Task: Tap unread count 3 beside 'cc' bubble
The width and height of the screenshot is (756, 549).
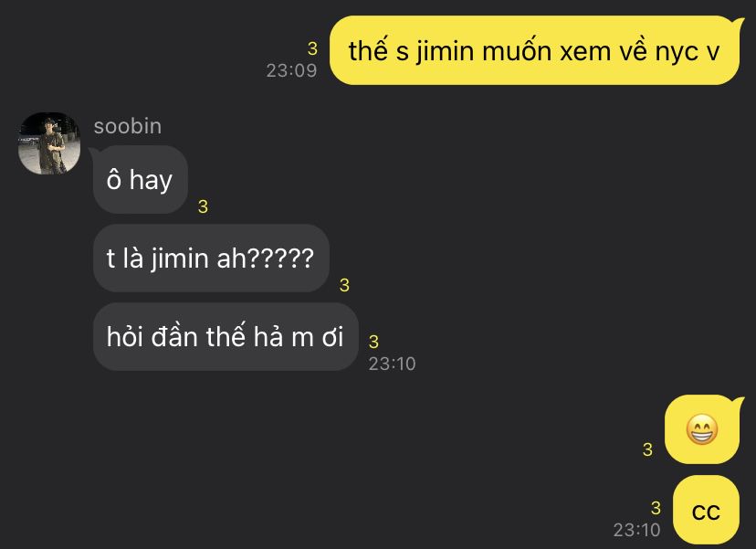Action: 656,508
